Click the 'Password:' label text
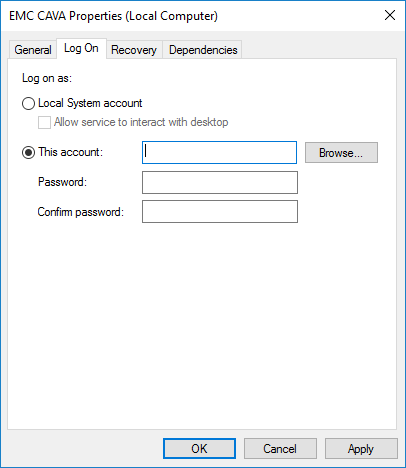This screenshot has height=468, width=406. click(x=62, y=182)
